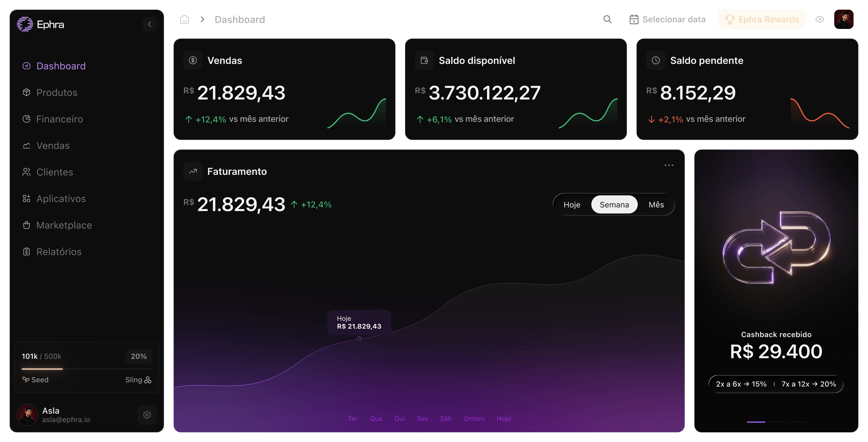
Task: Select the Hoje period option
Action: (x=572, y=205)
